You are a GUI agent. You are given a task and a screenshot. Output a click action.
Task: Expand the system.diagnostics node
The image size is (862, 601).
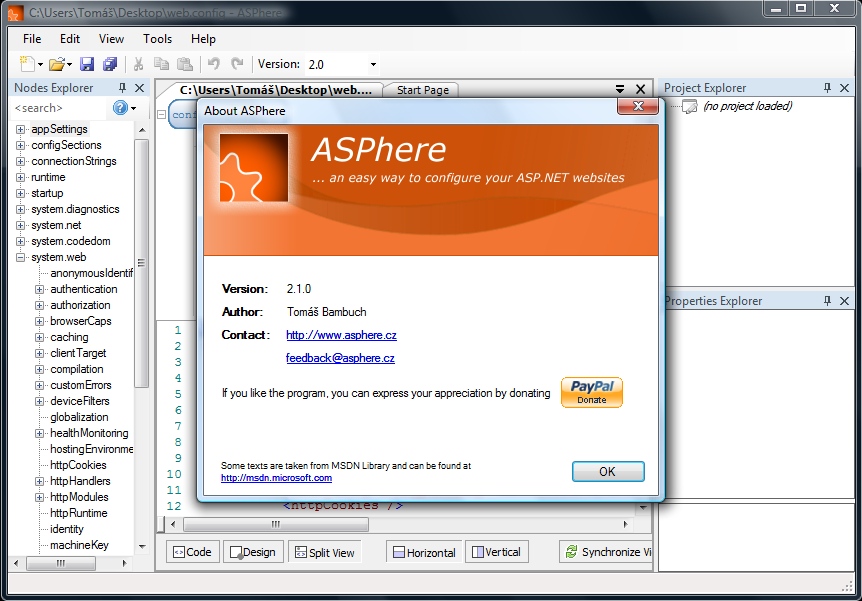pyautogui.click(x=20, y=209)
